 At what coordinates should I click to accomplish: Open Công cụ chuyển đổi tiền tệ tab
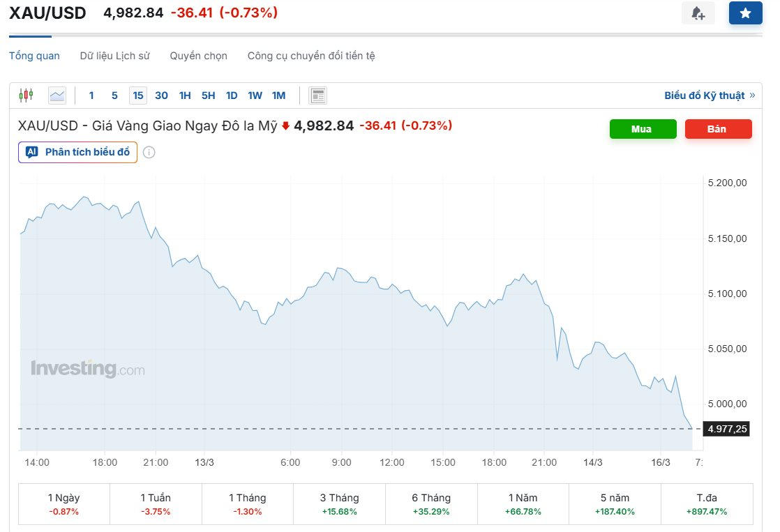pyautogui.click(x=311, y=56)
